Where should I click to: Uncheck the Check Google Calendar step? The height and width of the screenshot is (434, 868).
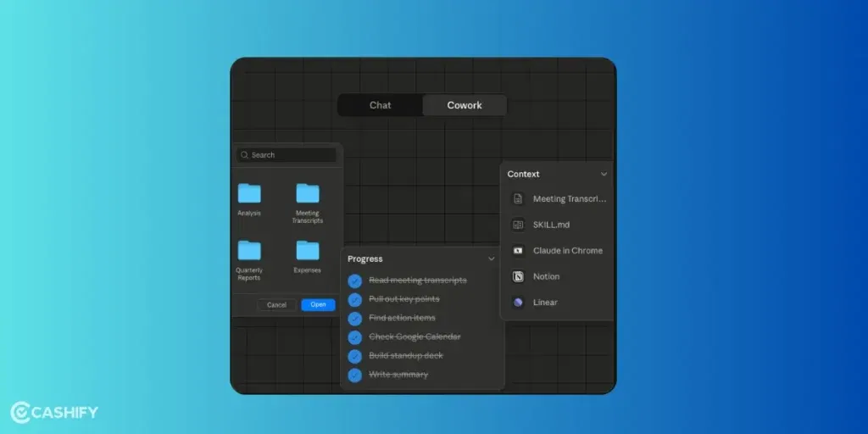pyautogui.click(x=355, y=337)
